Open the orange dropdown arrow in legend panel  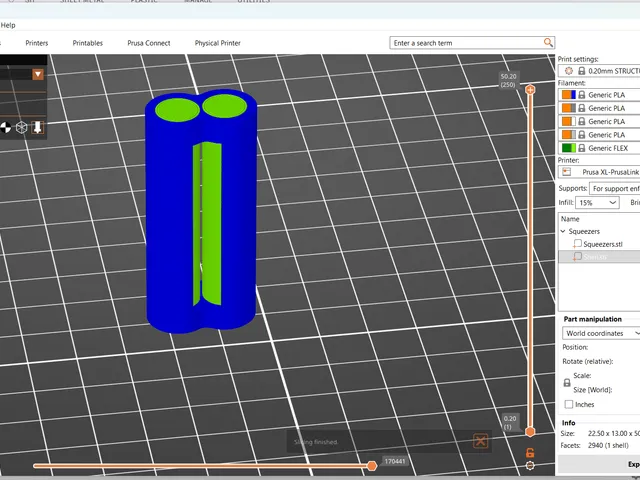click(x=38, y=74)
